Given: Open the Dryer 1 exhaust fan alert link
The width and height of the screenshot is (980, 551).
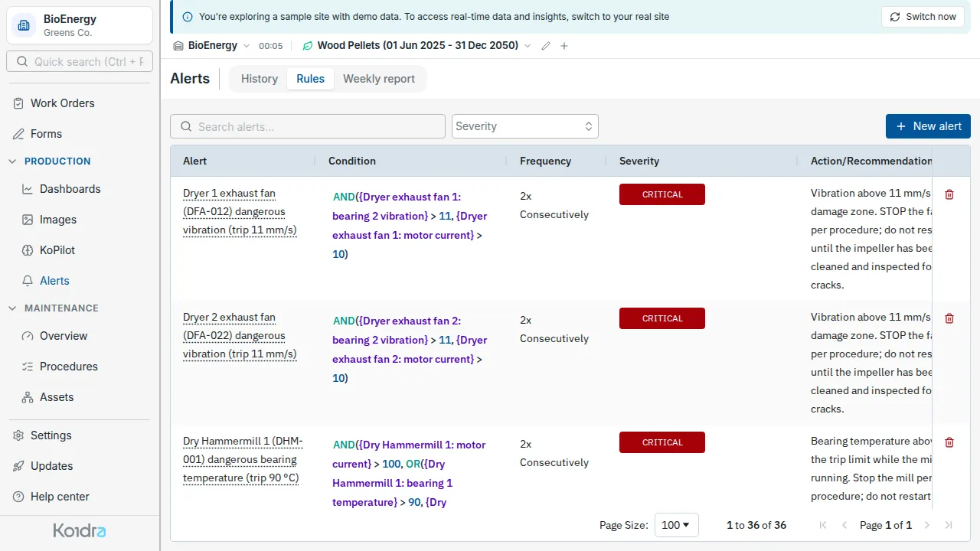Looking at the screenshot, I should tap(240, 212).
